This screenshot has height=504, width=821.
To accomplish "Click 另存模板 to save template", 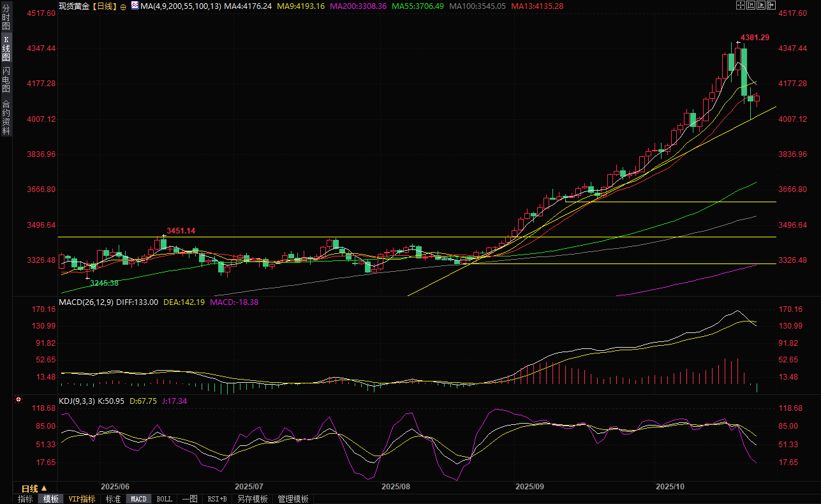I will pyautogui.click(x=252, y=499).
